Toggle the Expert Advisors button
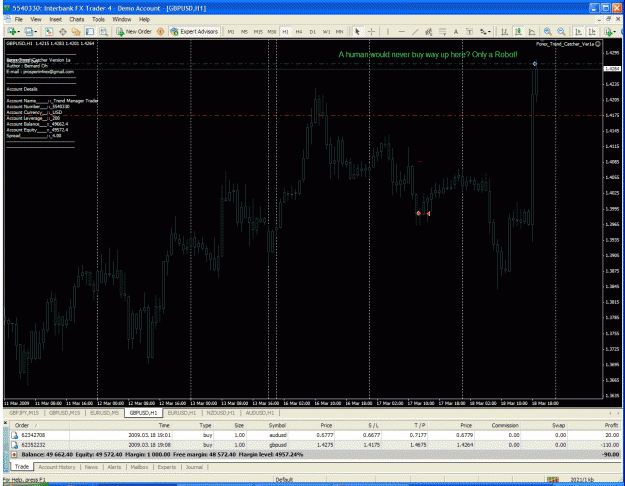The width and height of the screenshot is (625, 486). tap(194, 31)
